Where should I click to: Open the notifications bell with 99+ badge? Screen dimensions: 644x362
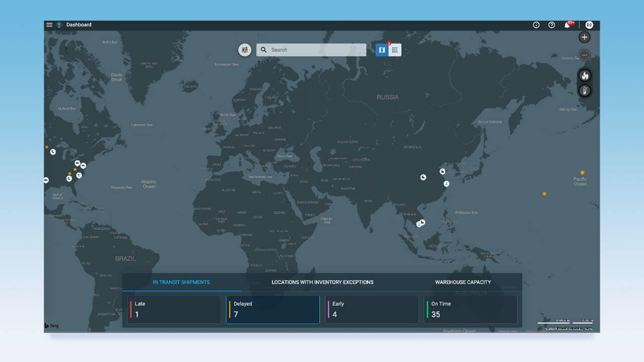(568, 25)
